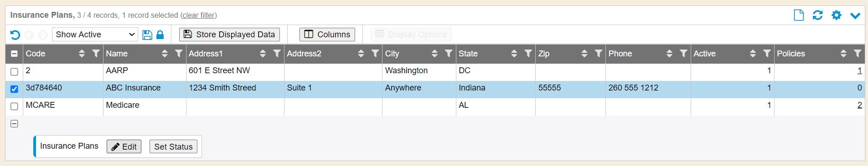Open the filter on the Policies column
The width and height of the screenshot is (868, 166).
pos(858,54)
